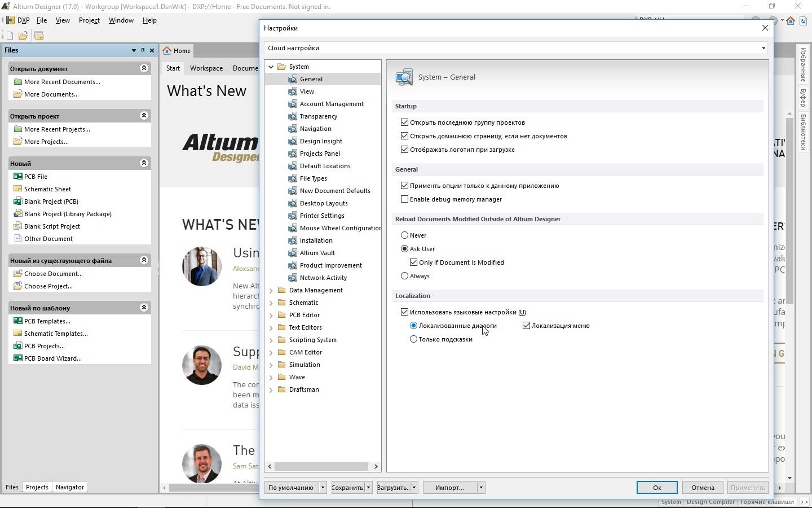Toggle 'Использовать языковые настройки' checkbox
Viewport: 812px width, 508px height.
pos(404,312)
